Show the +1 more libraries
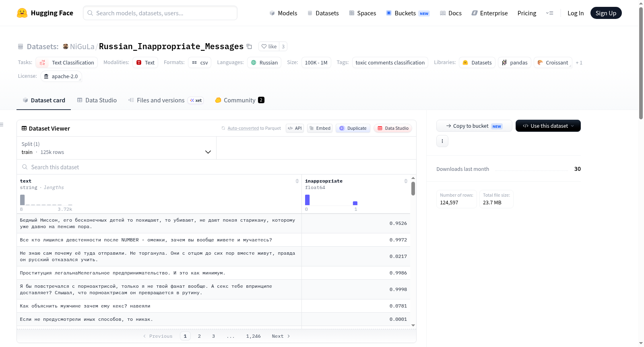The image size is (644, 347). pyautogui.click(x=579, y=62)
